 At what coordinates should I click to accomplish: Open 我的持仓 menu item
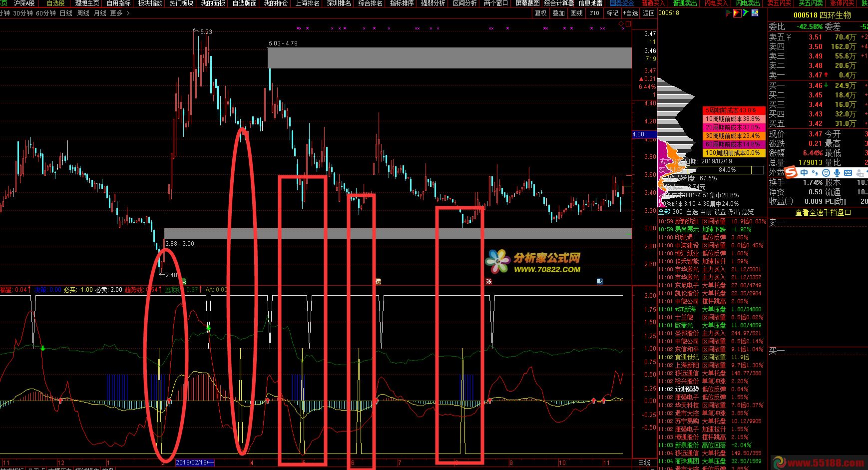click(276, 3)
